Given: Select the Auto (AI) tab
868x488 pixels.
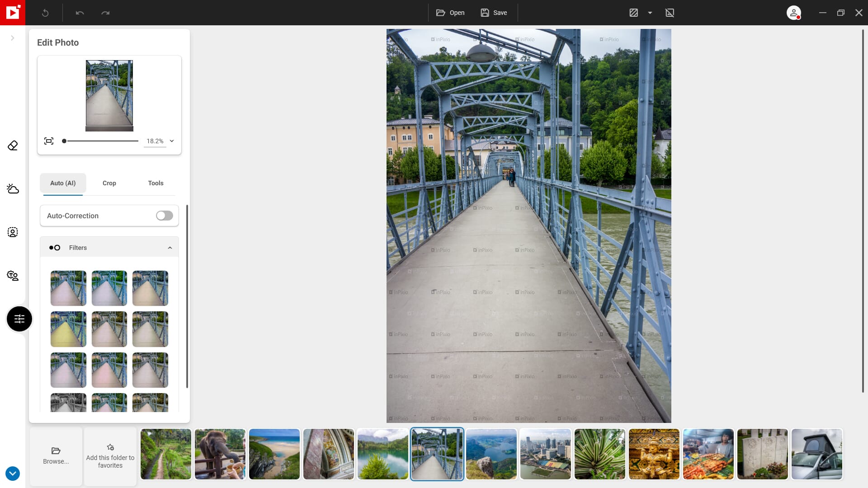Looking at the screenshot, I should click(x=62, y=183).
